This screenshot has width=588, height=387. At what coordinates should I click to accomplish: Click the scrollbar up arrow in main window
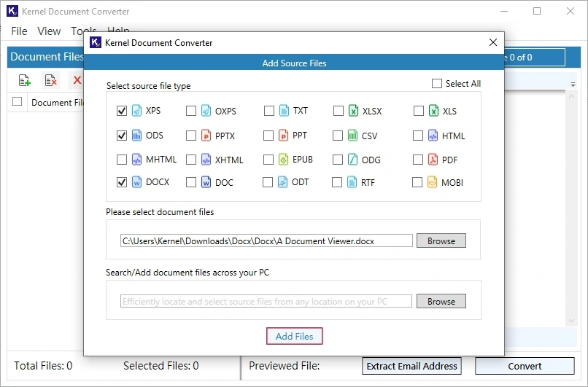(571, 97)
